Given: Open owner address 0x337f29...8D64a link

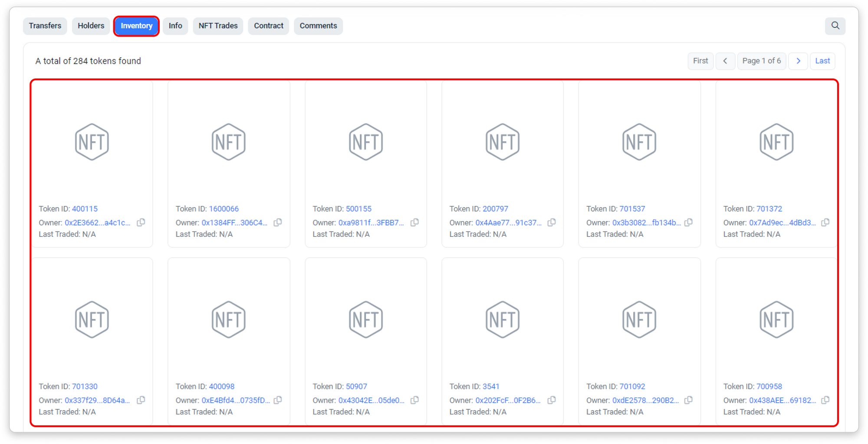Looking at the screenshot, I should pyautogui.click(x=97, y=400).
